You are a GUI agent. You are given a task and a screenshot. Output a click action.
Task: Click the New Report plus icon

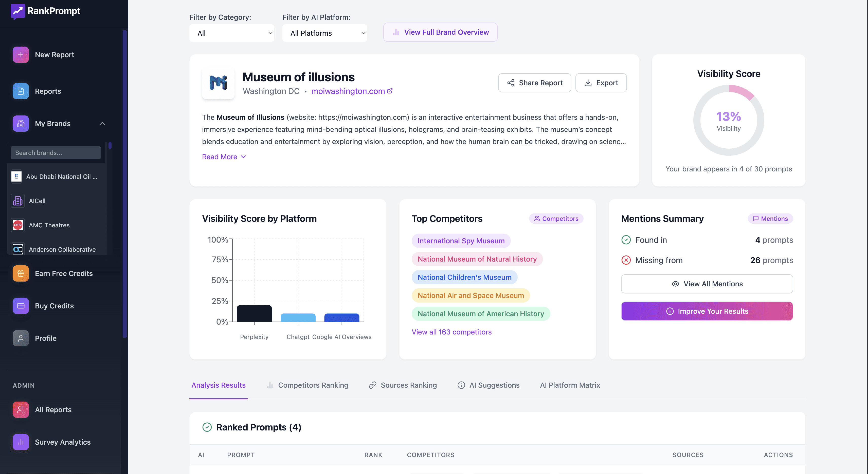click(21, 54)
